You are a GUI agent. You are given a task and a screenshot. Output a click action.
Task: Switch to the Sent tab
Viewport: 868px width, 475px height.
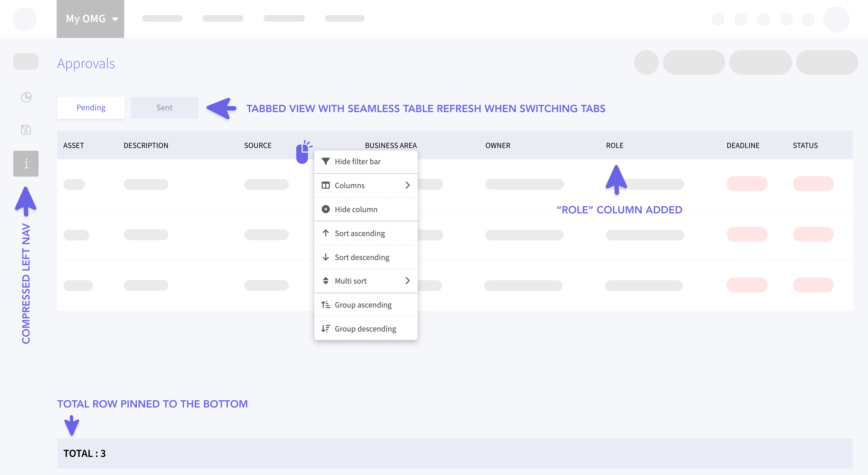[164, 108]
